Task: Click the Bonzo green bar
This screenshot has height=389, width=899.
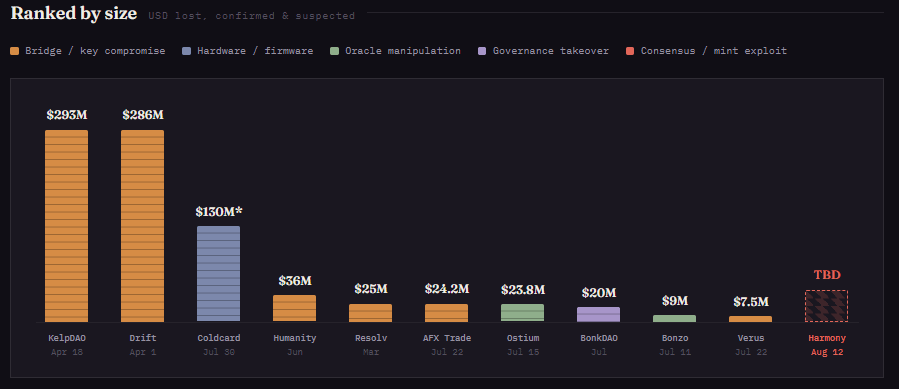Action: point(674,318)
